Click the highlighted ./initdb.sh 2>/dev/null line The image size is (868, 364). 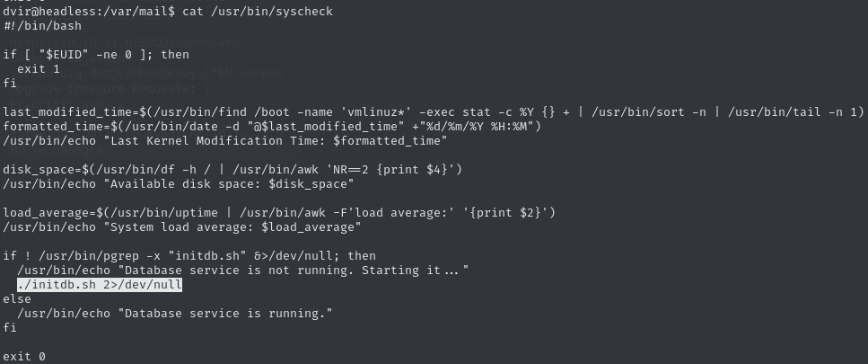[x=100, y=284]
